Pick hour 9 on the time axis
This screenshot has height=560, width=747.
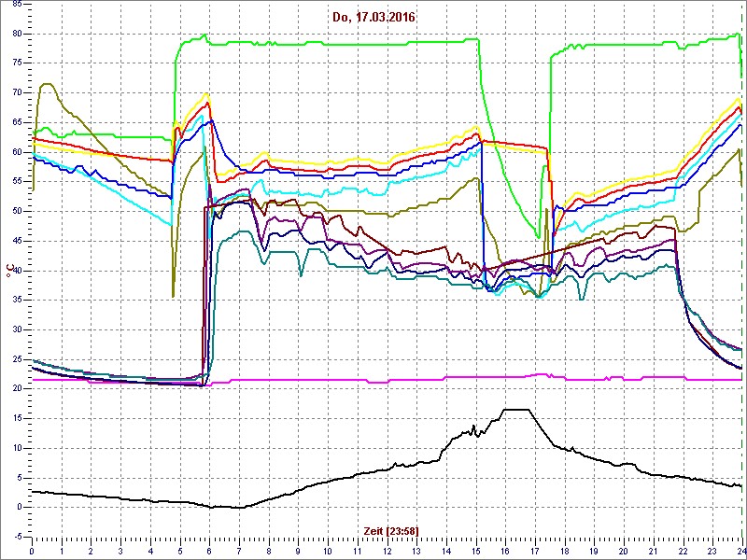(298, 551)
